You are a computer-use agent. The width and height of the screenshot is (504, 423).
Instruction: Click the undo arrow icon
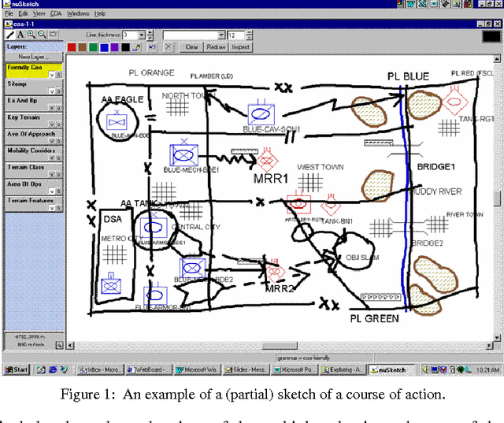(x=152, y=47)
